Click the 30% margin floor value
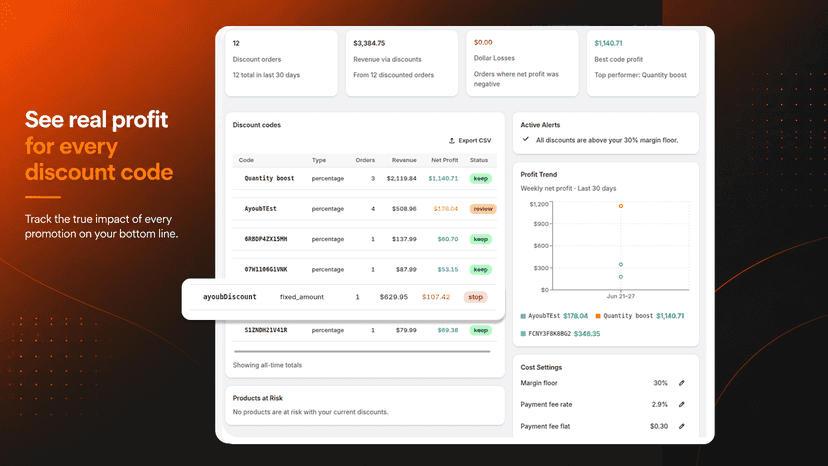Viewport: 828px width, 466px height. [660, 383]
